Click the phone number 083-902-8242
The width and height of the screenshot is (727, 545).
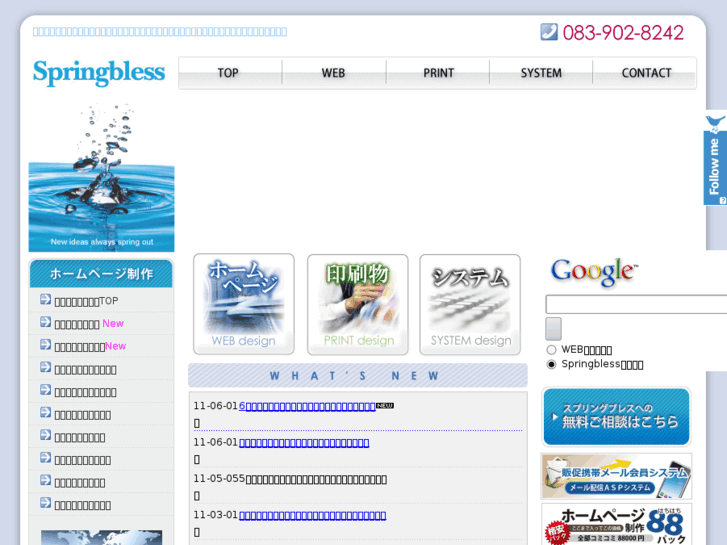(x=623, y=32)
